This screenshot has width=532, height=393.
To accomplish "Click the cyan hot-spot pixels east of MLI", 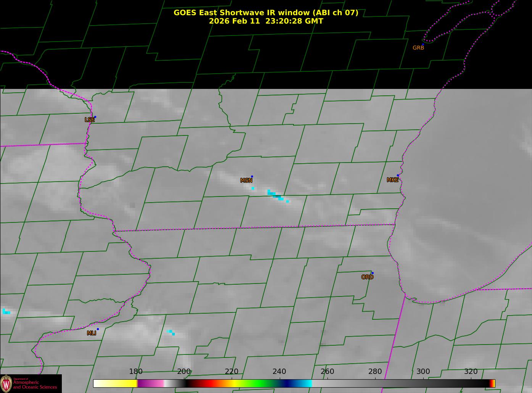I will (x=171, y=332).
